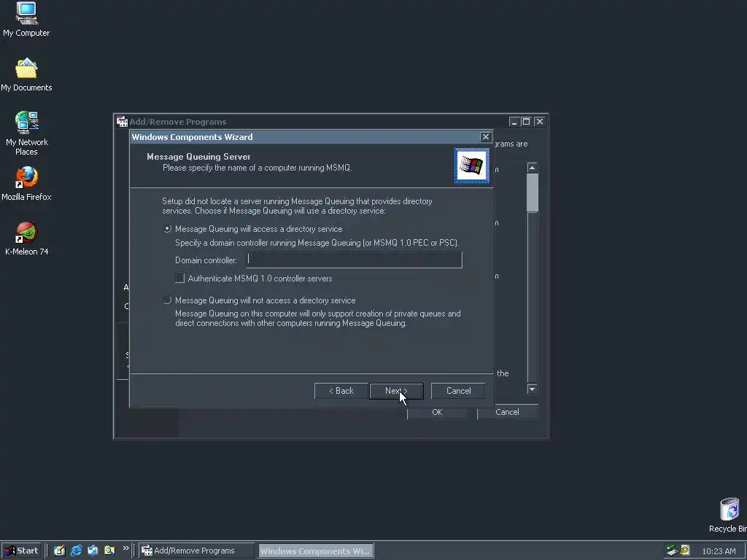Click the 'Domain controller:' label

click(x=206, y=260)
